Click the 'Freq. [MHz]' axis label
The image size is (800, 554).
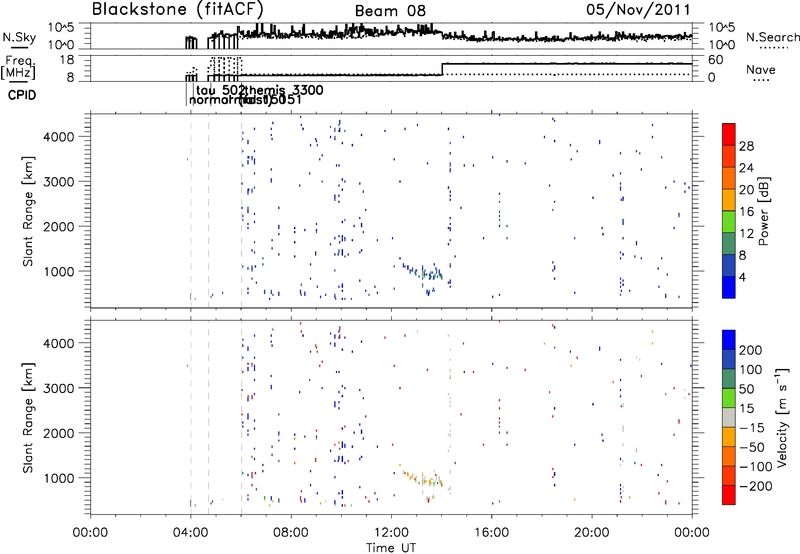(19, 67)
